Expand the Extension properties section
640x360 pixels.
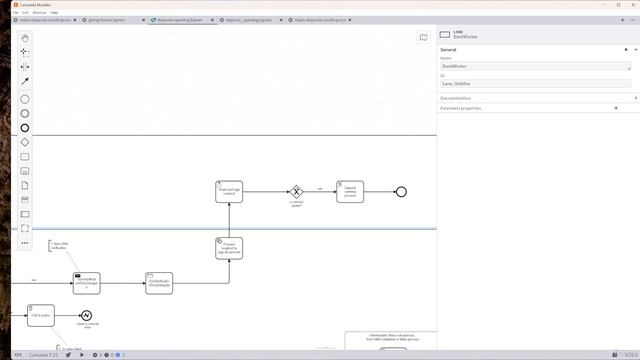coord(538,108)
